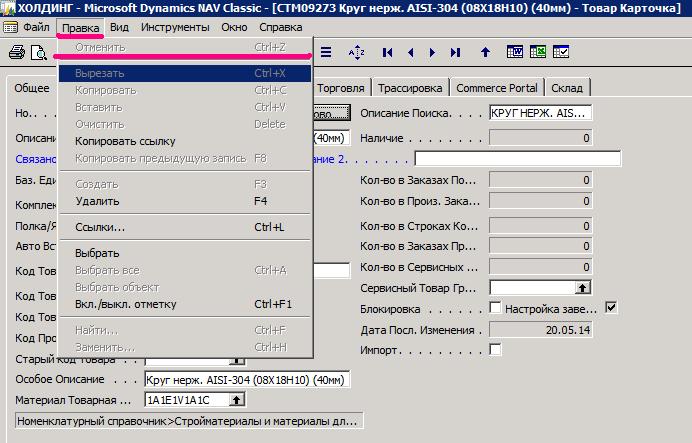692x443 pixels.
Task: Click the checklist toolbar icon
Action: (561, 52)
